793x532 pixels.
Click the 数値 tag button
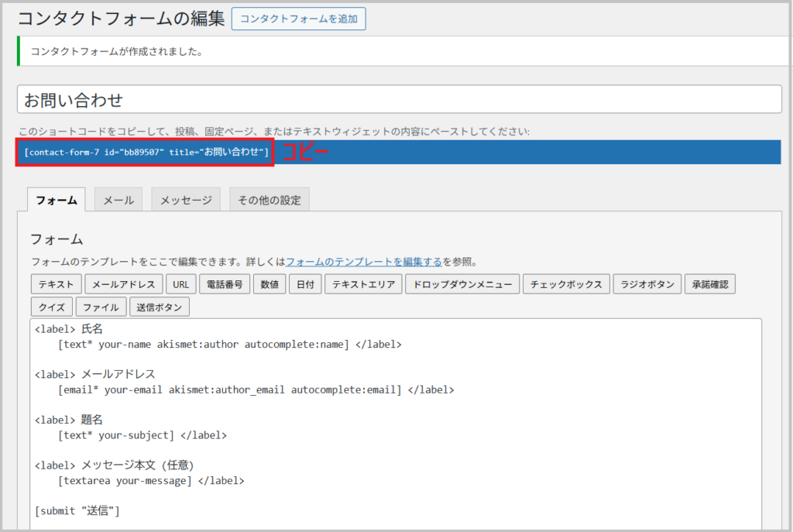(x=269, y=284)
